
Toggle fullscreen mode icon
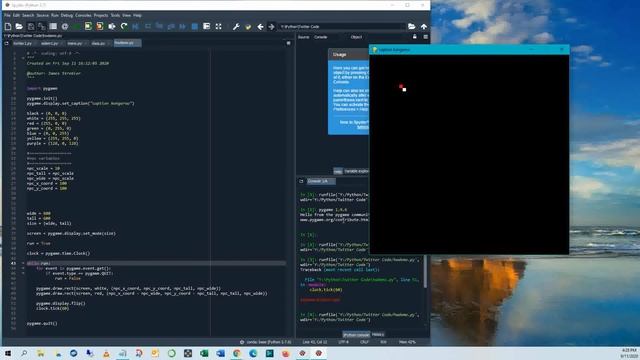coord(218,27)
